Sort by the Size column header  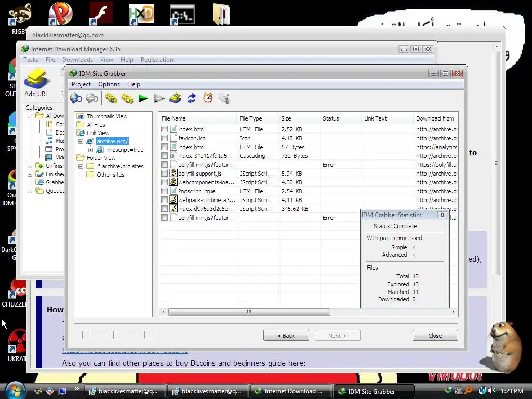299,118
